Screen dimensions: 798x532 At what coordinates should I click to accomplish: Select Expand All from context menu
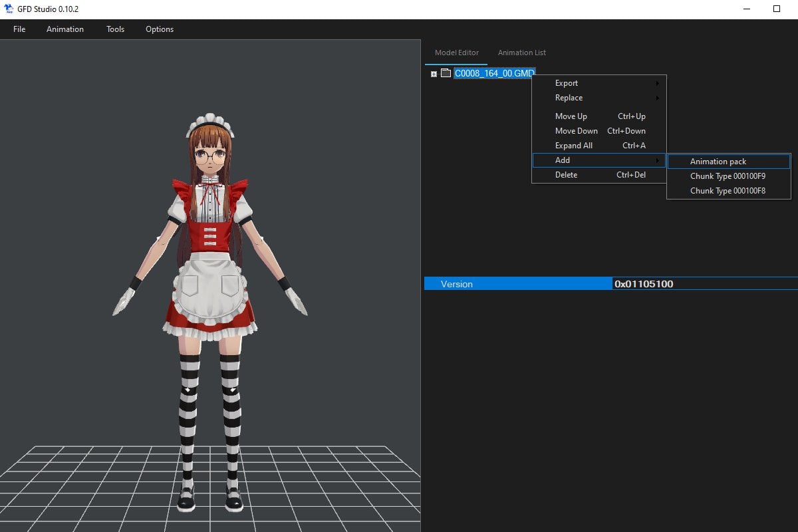tap(598, 146)
